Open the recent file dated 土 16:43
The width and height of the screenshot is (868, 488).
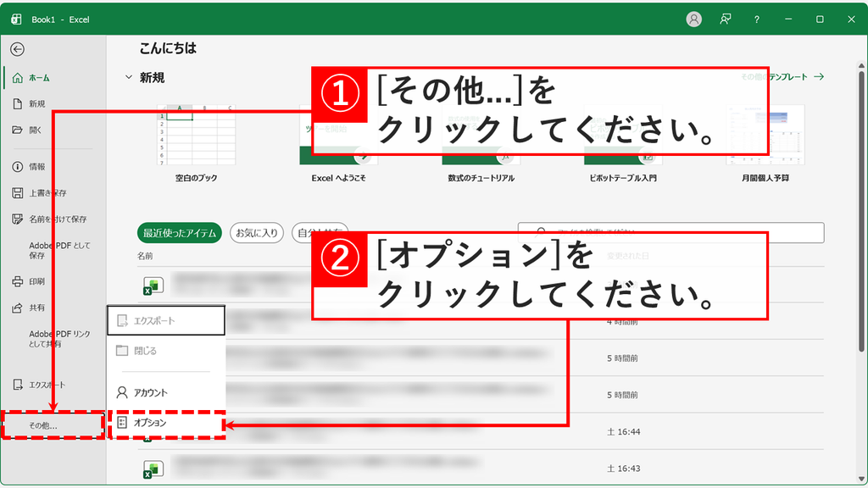coord(481,468)
